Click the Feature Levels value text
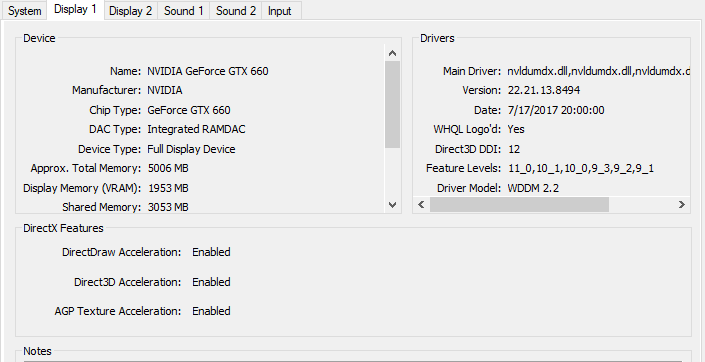This screenshot has height=362, width=705. (x=581, y=169)
